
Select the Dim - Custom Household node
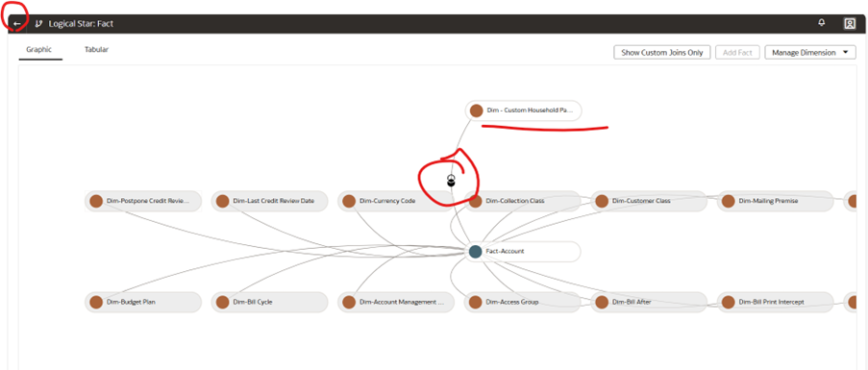[x=523, y=111]
